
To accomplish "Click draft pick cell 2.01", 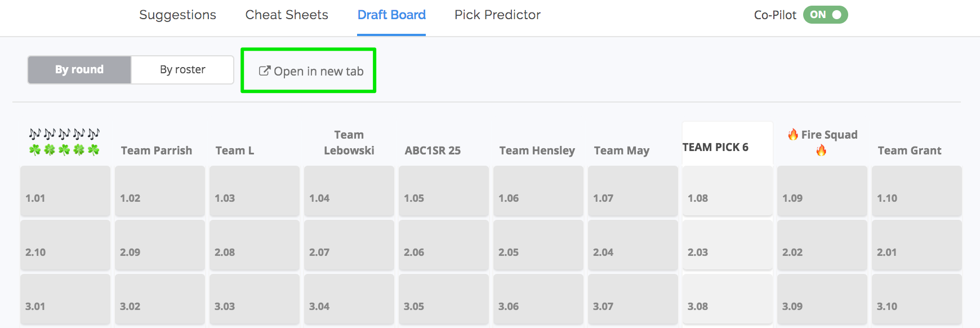I will [x=917, y=245].
